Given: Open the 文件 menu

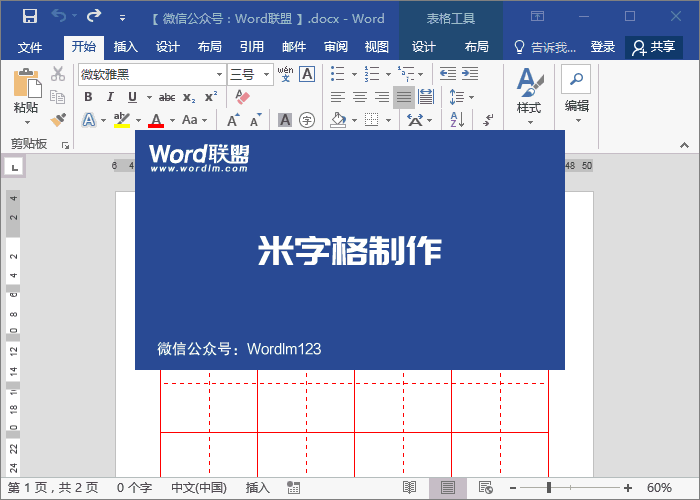Looking at the screenshot, I should click(x=30, y=47).
